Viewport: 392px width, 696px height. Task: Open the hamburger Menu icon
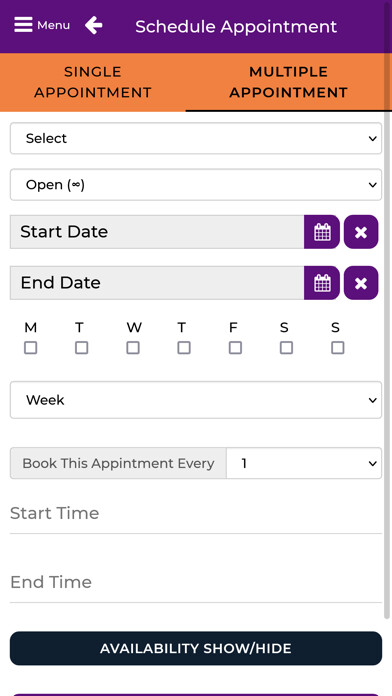[x=23, y=25]
